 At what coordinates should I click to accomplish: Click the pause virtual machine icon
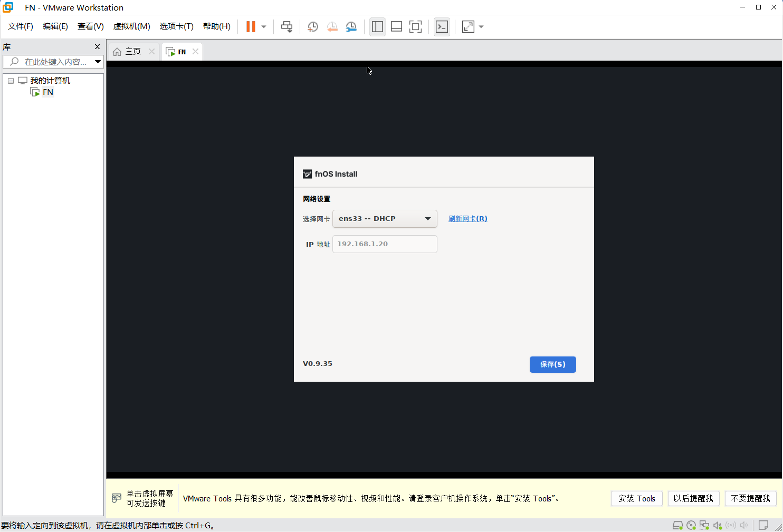pyautogui.click(x=251, y=27)
